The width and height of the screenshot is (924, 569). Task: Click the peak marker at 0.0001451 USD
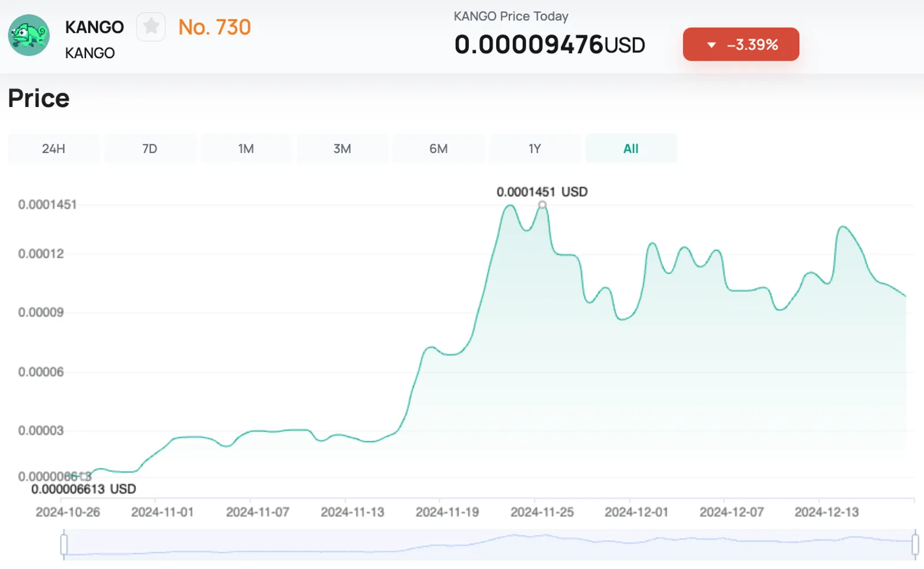tap(542, 205)
